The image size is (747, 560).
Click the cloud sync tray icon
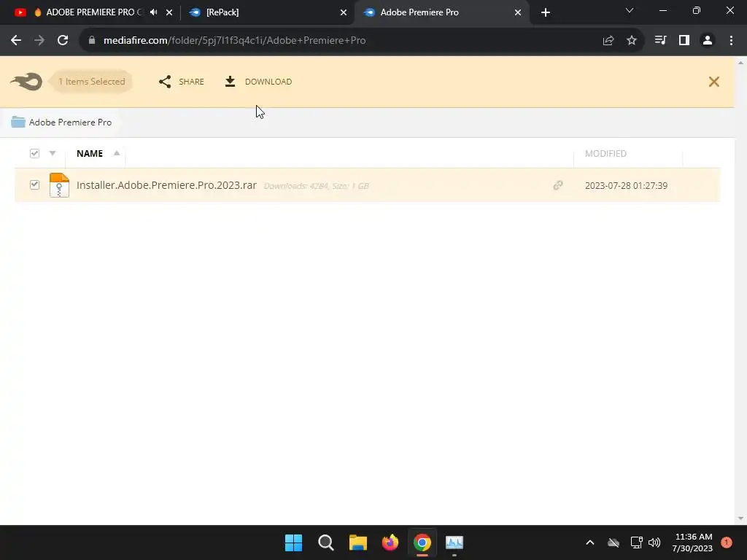613,542
